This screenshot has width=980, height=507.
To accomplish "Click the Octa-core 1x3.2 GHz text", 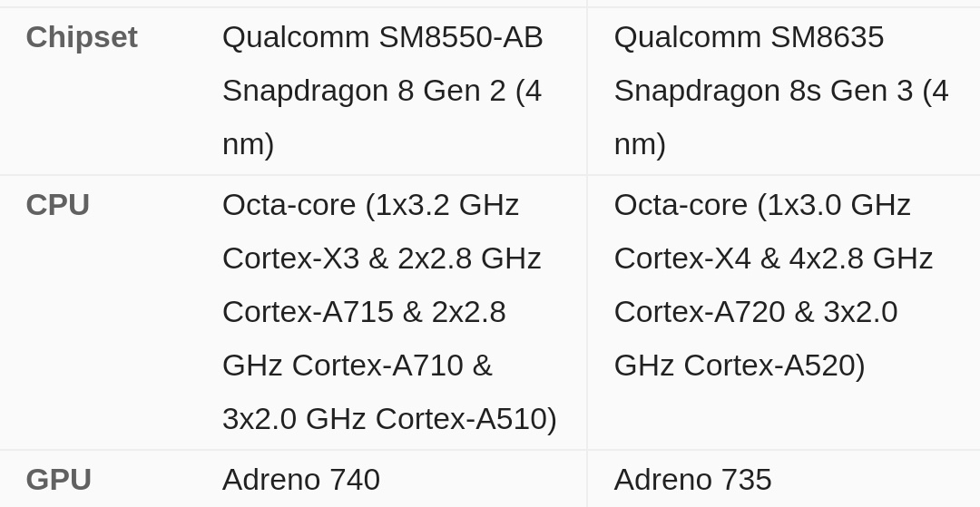I will (x=370, y=205).
